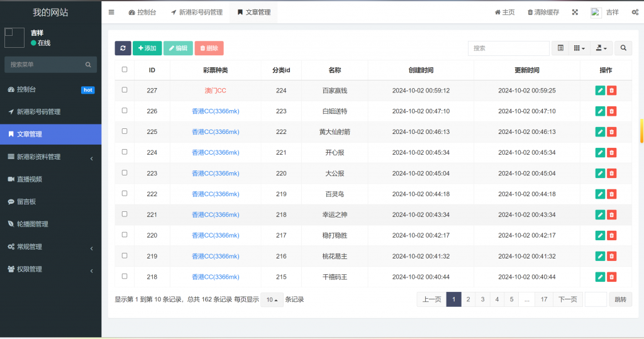This screenshot has height=339, width=644.
Task: Click green edit icon for row ID 227
Action: 600,91
